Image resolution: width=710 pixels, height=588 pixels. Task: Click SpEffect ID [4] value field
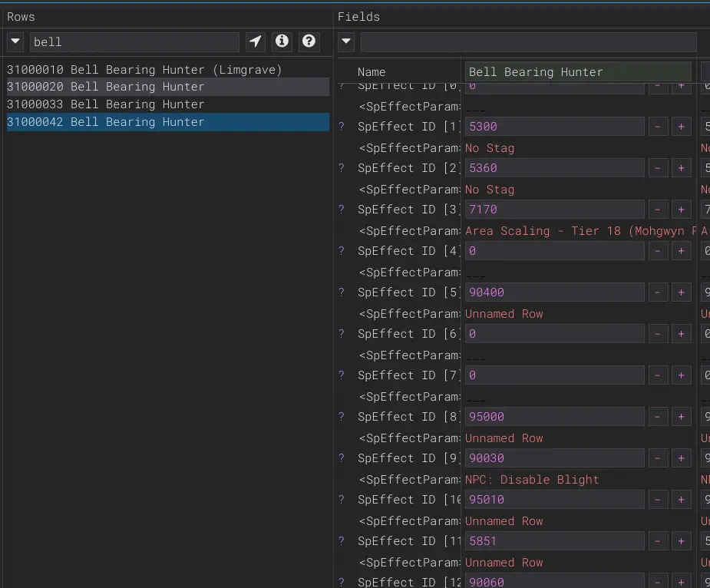click(555, 251)
